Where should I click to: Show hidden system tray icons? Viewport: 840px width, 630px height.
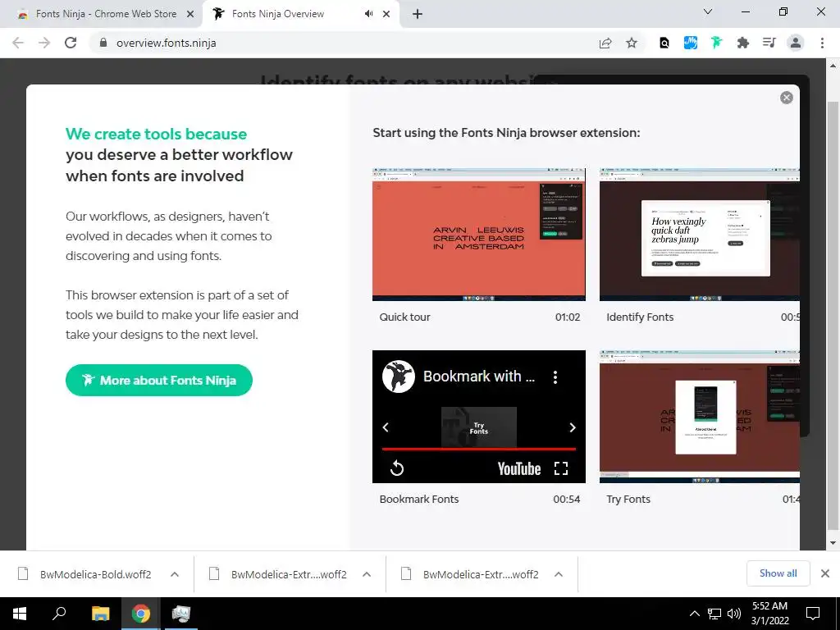[694, 614]
